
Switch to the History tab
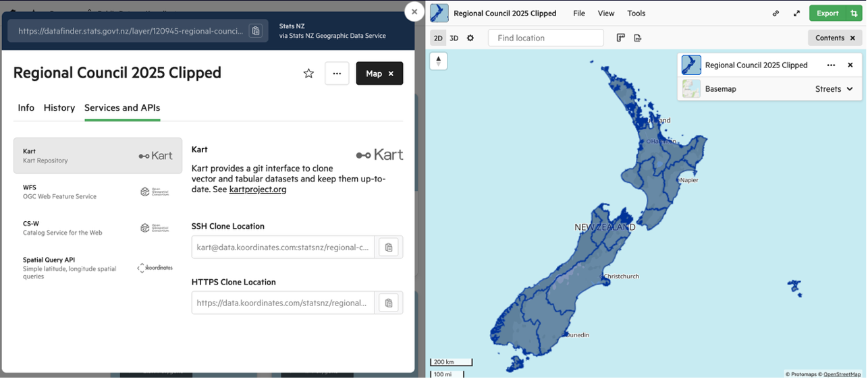(59, 108)
